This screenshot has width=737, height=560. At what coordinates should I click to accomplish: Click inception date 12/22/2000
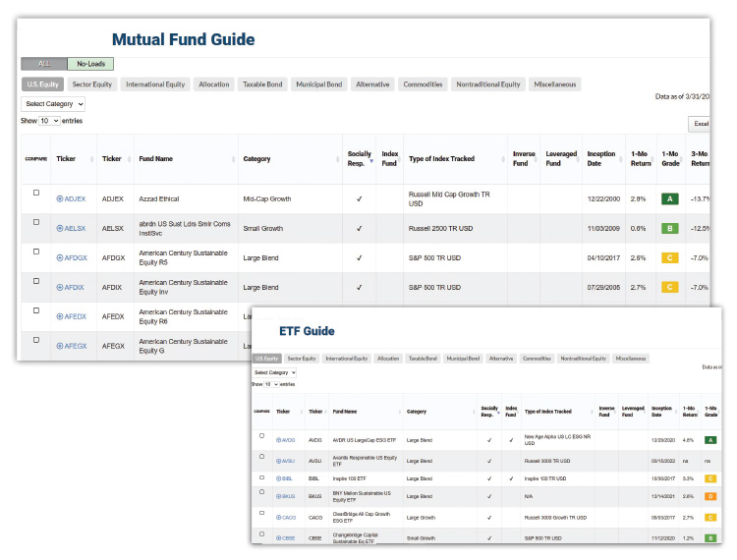(x=603, y=198)
